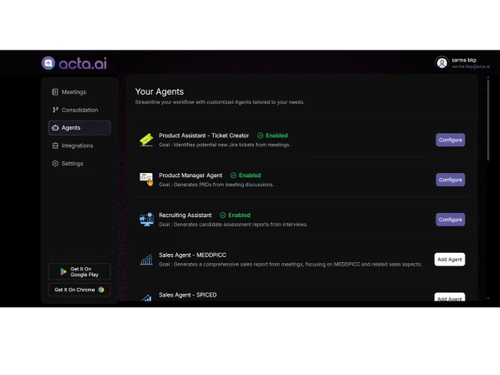Screen dimensions: 500x375
Task: Click 'Product Assistant - Ticket Creator' title
Action: [204, 135]
